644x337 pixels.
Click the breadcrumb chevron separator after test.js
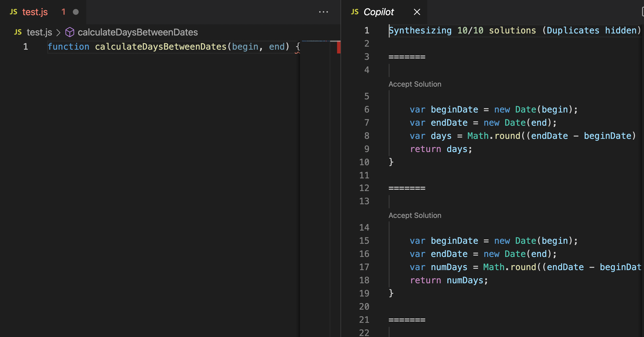pos(58,32)
